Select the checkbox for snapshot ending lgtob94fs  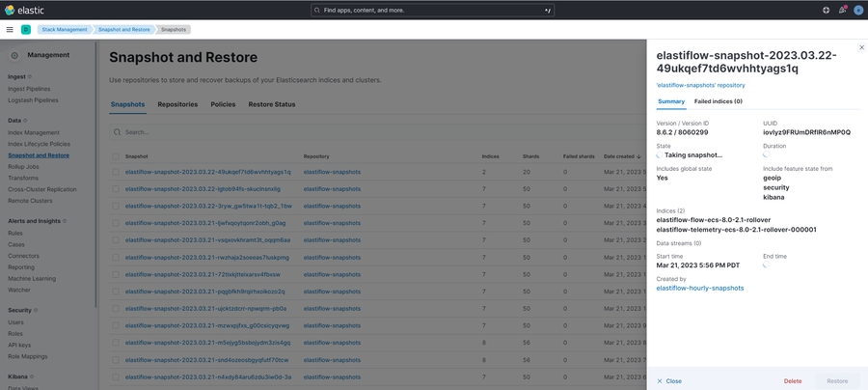[116, 189]
